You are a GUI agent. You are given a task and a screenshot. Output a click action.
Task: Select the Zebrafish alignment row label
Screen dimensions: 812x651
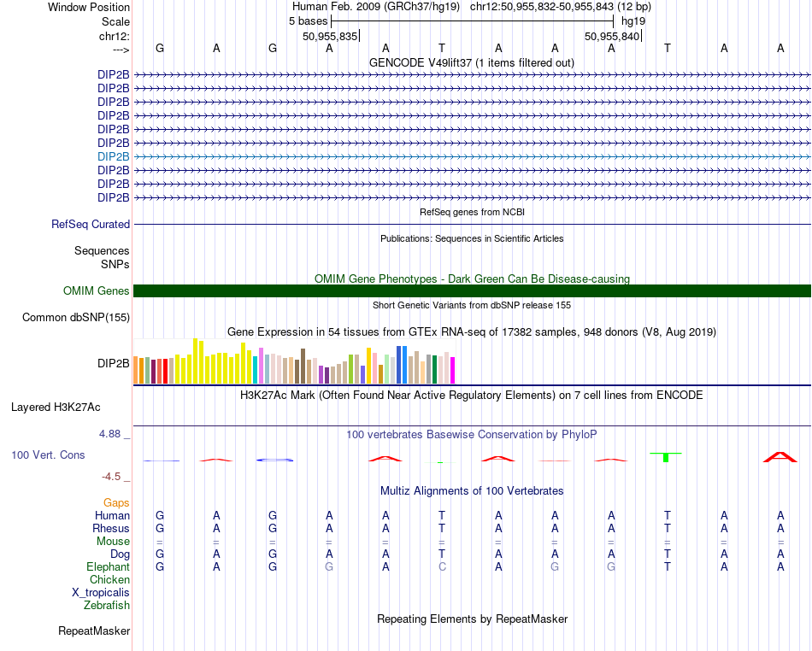click(x=107, y=606)
